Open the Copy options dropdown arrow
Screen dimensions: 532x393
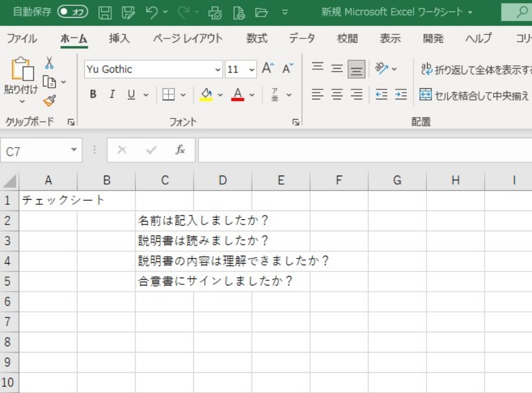(x=63, y=82)
